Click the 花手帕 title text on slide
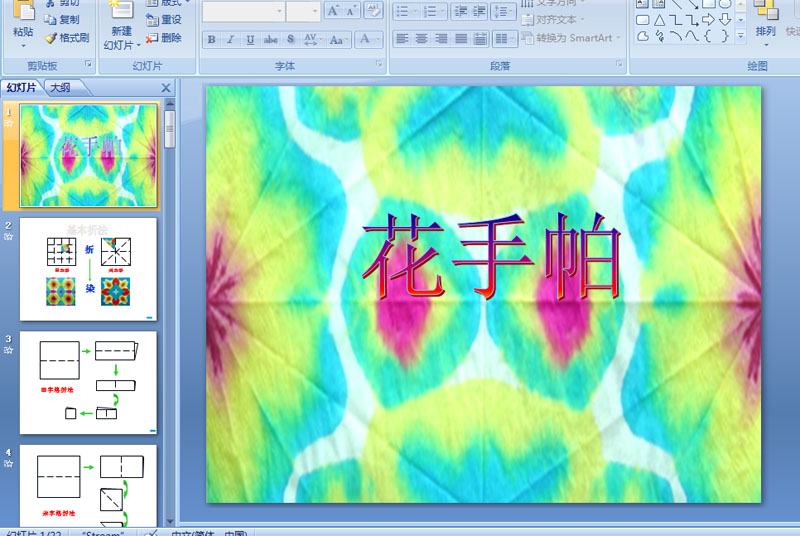 point(491,256)
